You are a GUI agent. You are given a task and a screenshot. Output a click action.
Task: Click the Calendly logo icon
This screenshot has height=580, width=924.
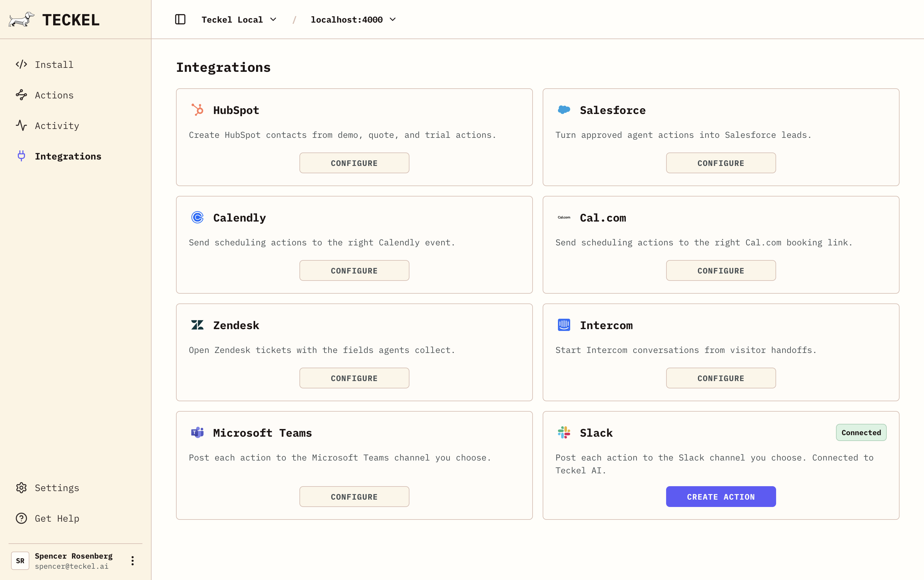[197, 218]
